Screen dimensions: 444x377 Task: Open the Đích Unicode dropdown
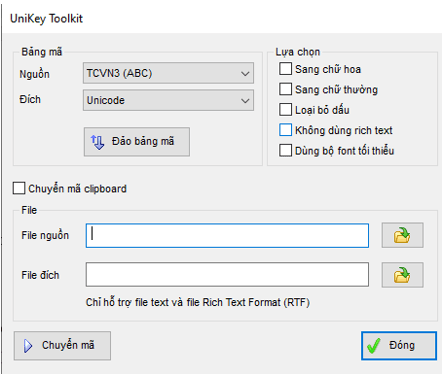pos(168,100)
